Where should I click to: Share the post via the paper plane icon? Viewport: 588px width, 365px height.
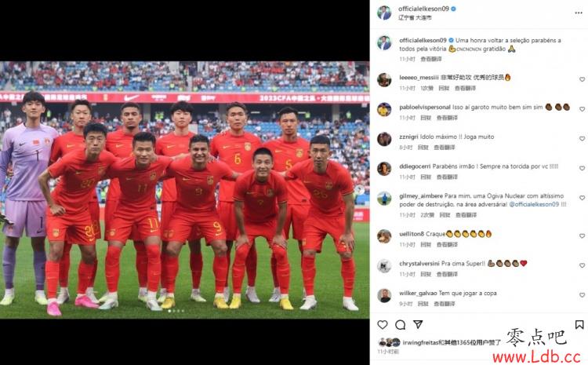pyautogui.click(x=418, y=324)
